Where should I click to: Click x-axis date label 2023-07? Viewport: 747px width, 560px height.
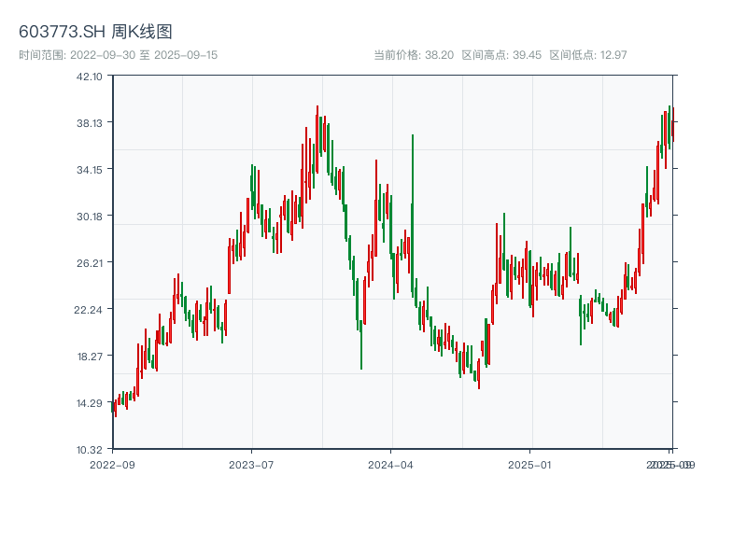click(x=251, y=465)
